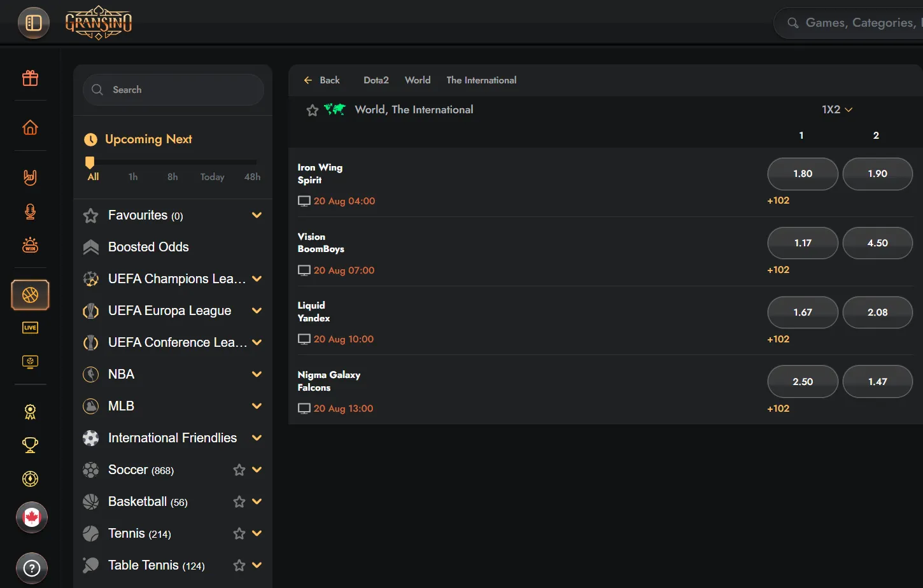Screen dimensions: 923x588
Task: Open the LIVE betting icon
Action: click(x=30, y=328)
